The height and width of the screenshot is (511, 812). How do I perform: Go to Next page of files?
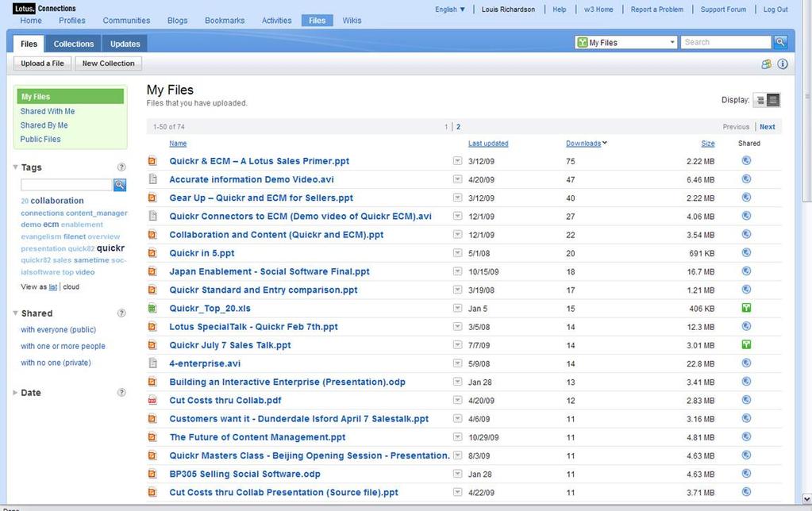click(x=768, y=127)
